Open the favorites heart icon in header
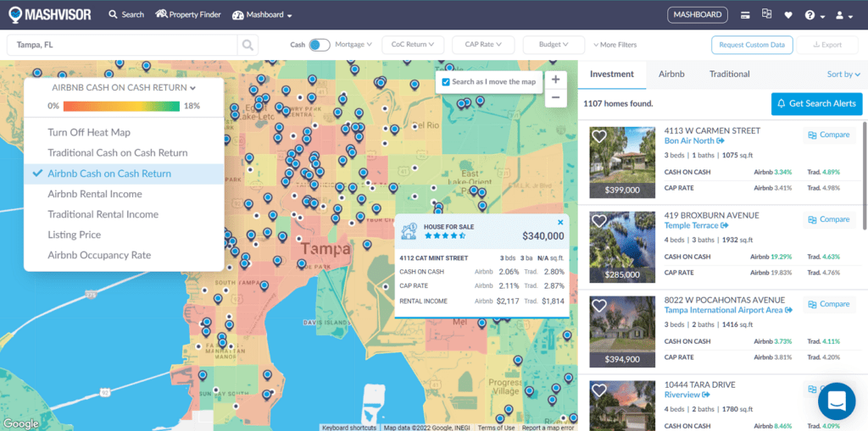868x431 pixels. (788, 15)
